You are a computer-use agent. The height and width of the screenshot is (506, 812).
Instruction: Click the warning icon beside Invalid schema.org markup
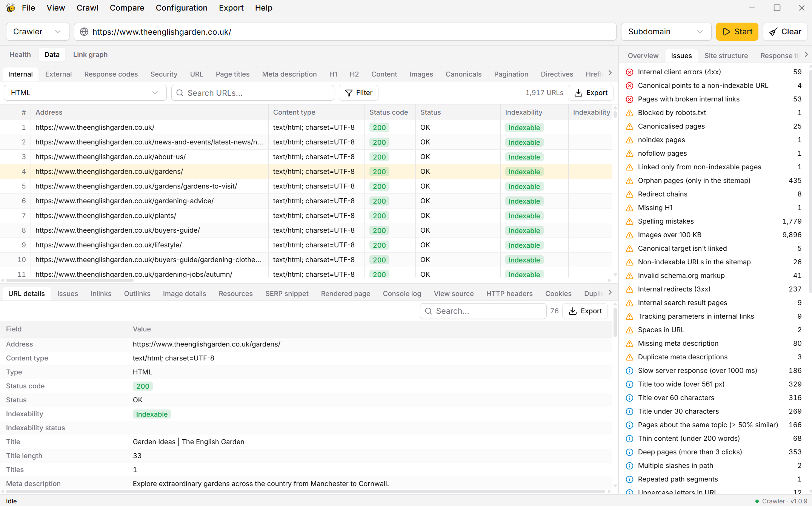tap(629, 276)
